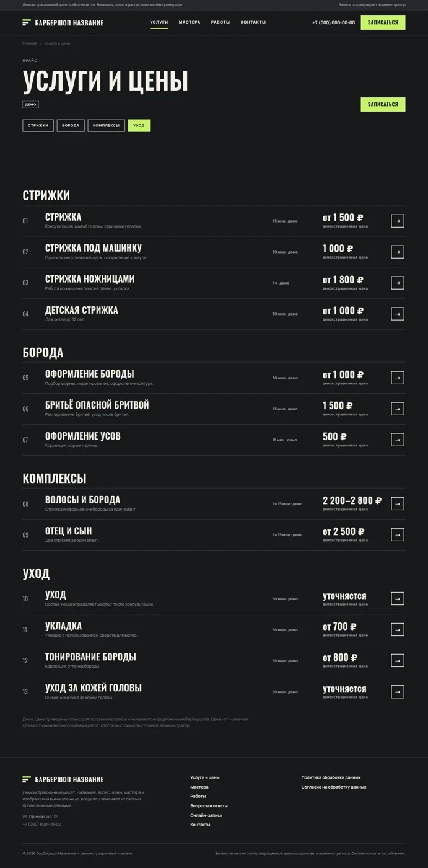Open Политика обработки данных footer link
The height and width of the screenshot is (868, 428).
(331, 777)
